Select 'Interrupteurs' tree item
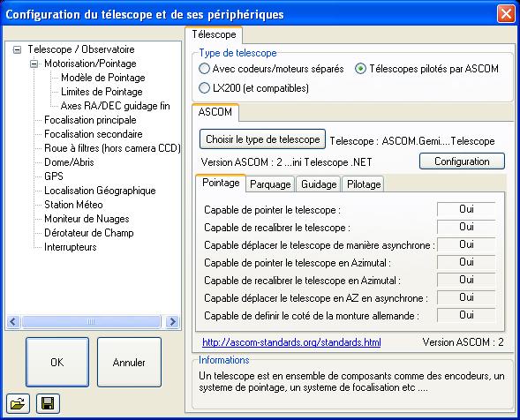520x420 pixels. pos(71,247)
